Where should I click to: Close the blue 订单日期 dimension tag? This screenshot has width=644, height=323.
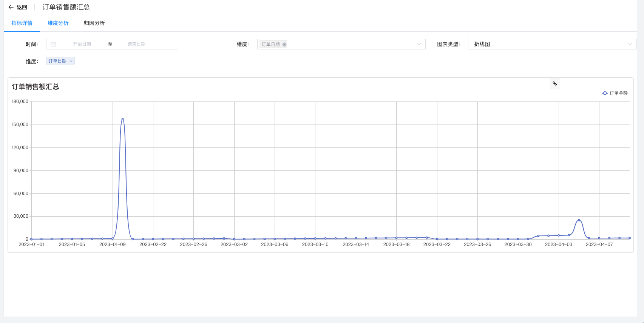click(x=71, y=61)
